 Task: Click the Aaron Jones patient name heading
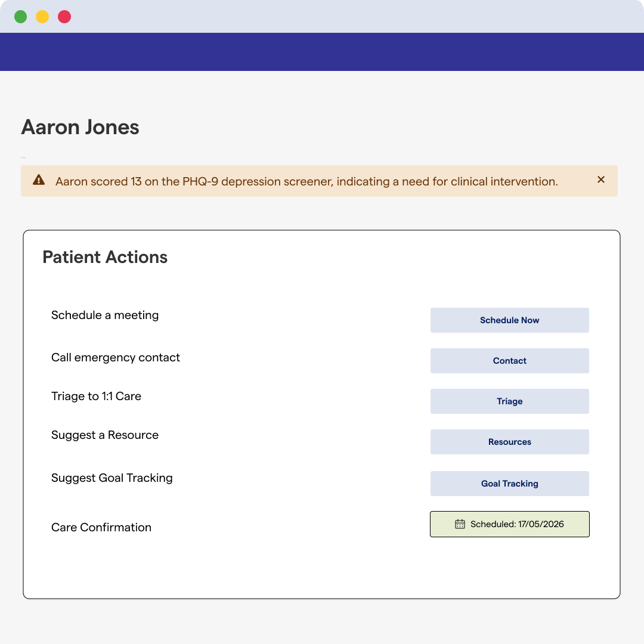click(80, 127)
